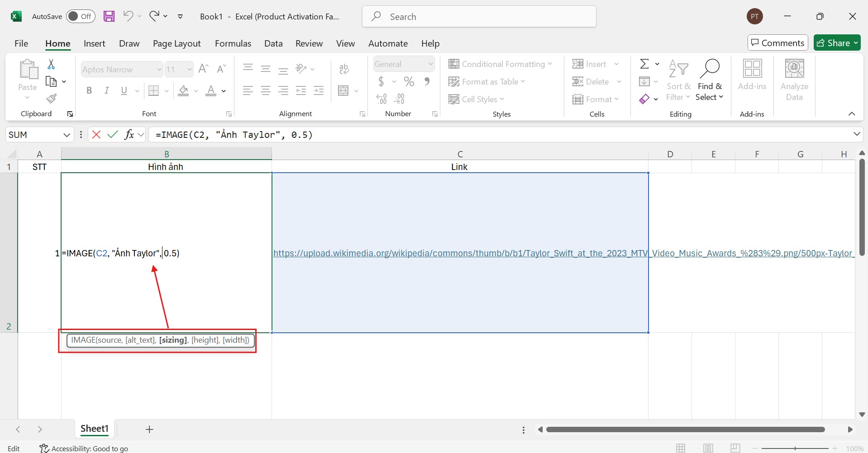Select the Sheet1 tab
This screenshot has width=868, height=453.
95,429
